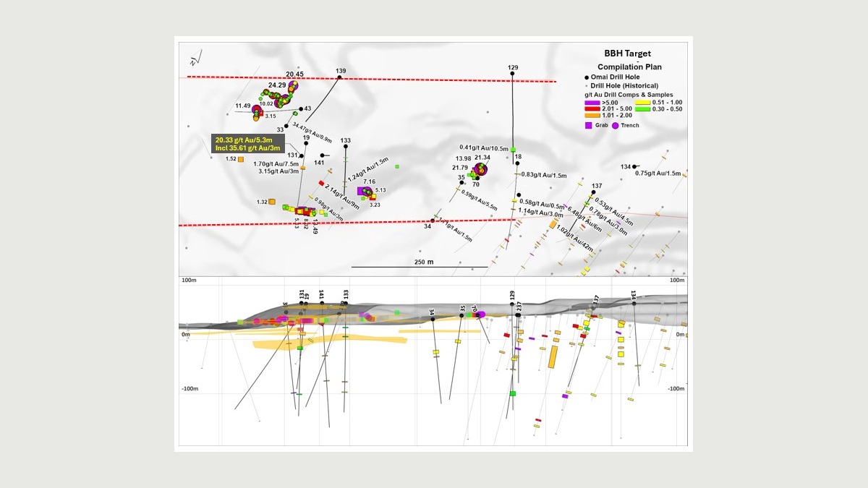Click the Compilation Plan heading
Screen dimensions: 868x488
coord(629,67)
